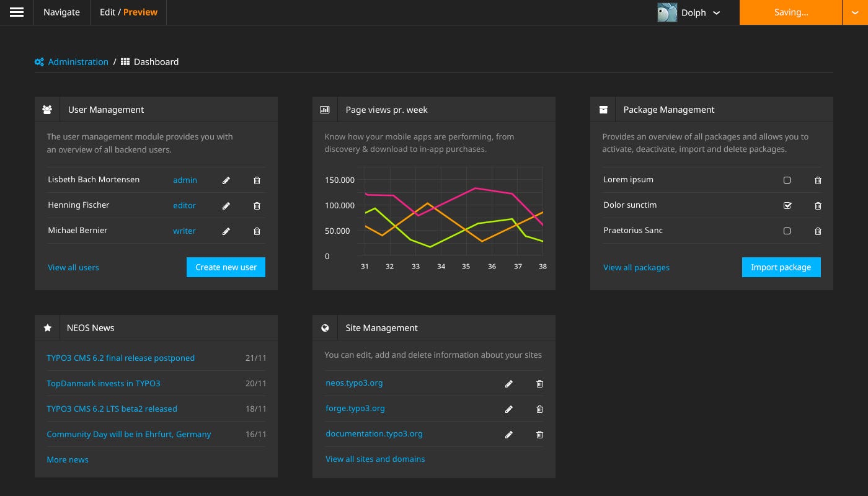Edit the user Lisbeth Bach Mortensen with pencil icon
Image resolution: width=868 pixels, height=496 pixels.
click(226, 180)
